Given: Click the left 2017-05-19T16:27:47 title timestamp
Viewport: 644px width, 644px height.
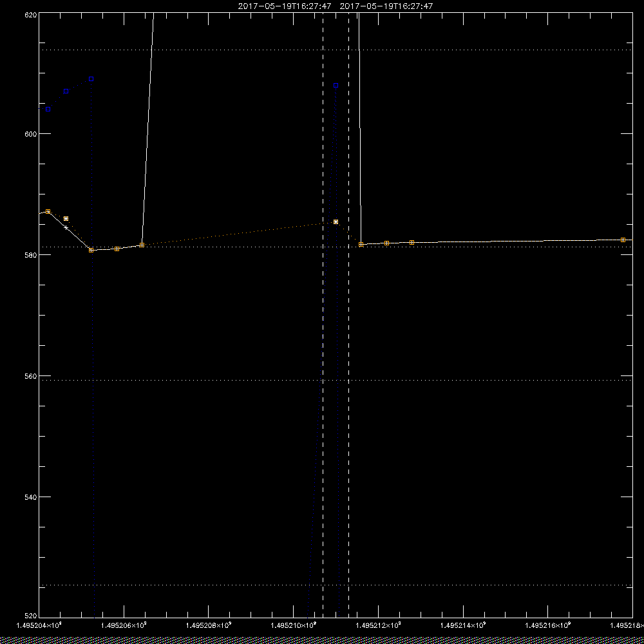Looking at the screenshot, I should tap(285, 6).
